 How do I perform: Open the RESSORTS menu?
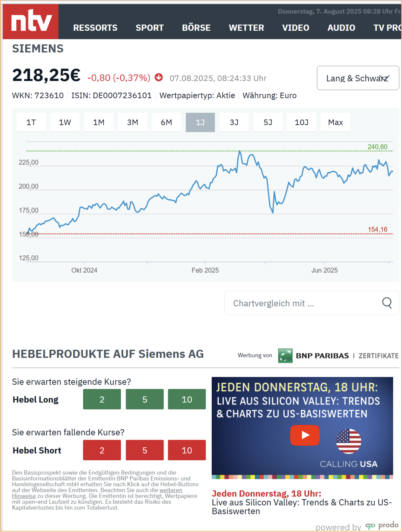click(95, 28)
